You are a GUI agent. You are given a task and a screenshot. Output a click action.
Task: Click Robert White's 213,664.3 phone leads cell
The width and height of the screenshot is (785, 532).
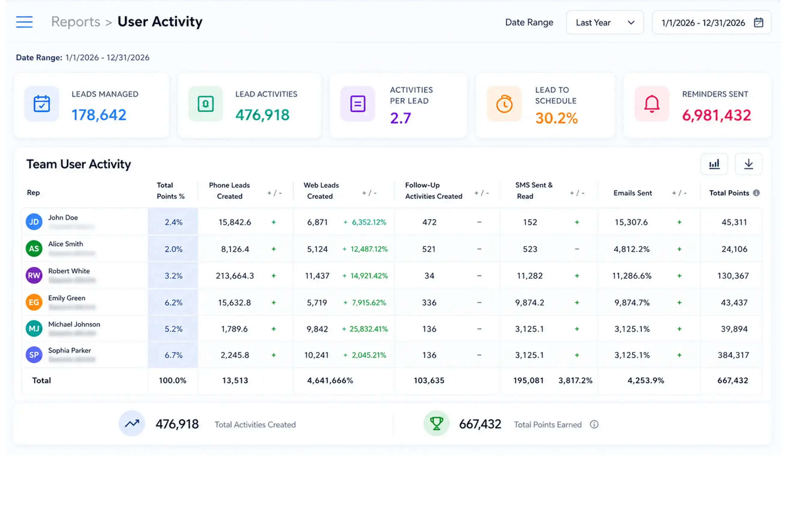[235, 276]
